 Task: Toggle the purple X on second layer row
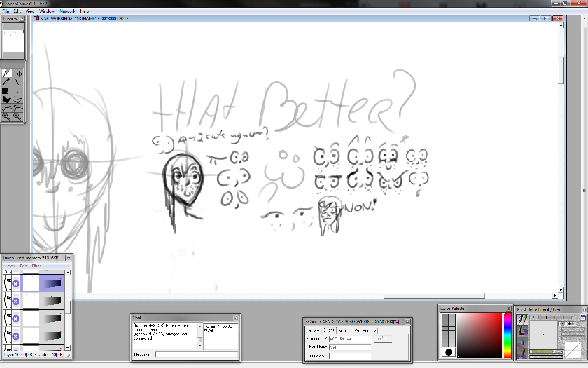[16, 301]
